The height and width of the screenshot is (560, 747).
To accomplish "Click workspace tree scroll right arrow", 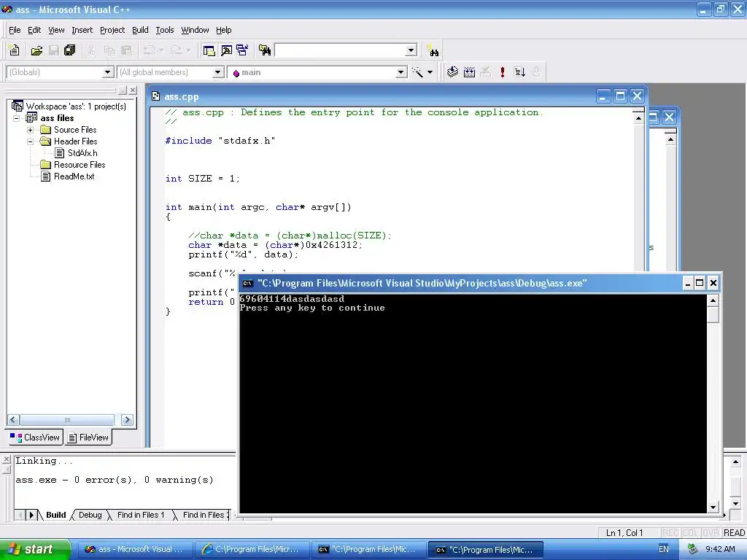I will tap(127, 419).
